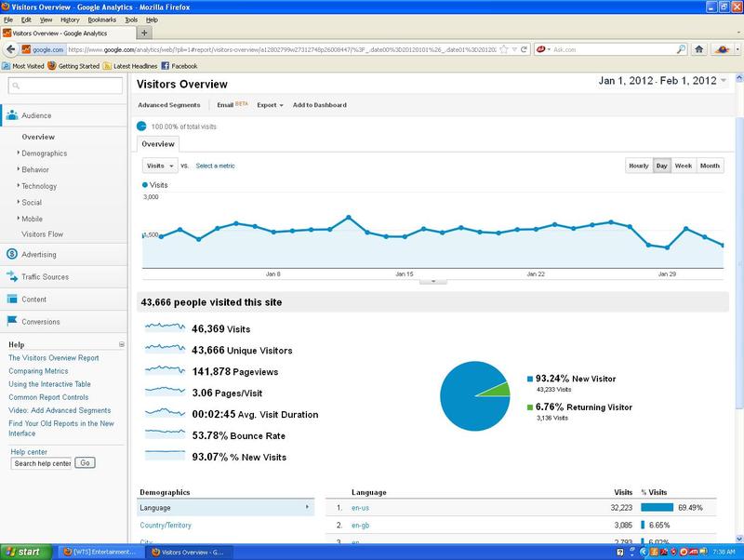Click the Firefox home icon
The height and width of the screenshot is (560, 744).
click(x=699, y=49)
